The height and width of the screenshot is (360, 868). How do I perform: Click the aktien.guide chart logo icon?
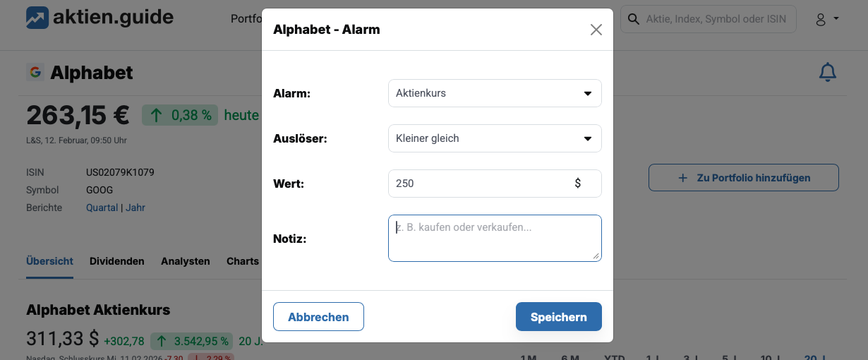point(37,18)
